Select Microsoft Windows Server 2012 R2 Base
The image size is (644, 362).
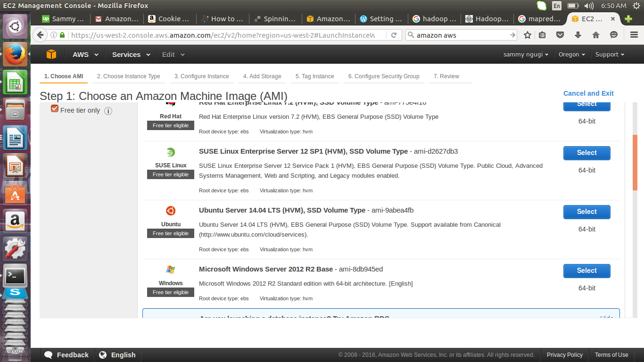587,271
